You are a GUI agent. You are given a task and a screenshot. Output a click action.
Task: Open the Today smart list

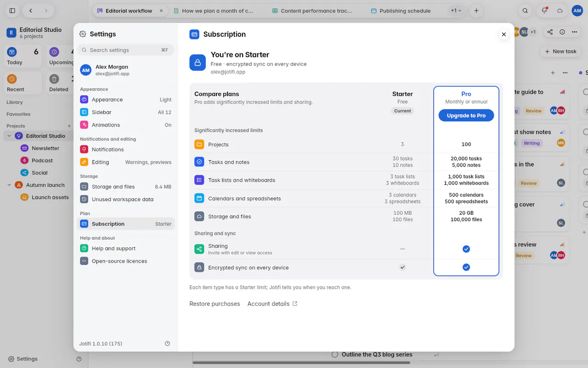click(x=23, y=57)
